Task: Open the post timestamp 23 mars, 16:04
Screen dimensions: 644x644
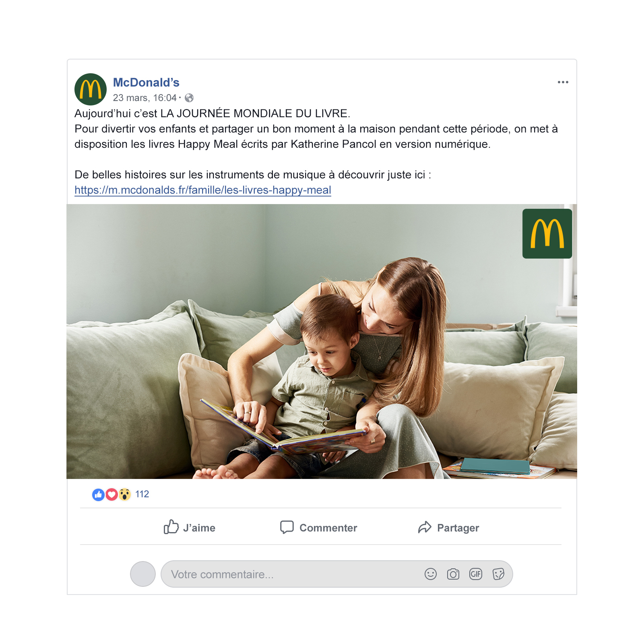Action: tap(144, 98)
